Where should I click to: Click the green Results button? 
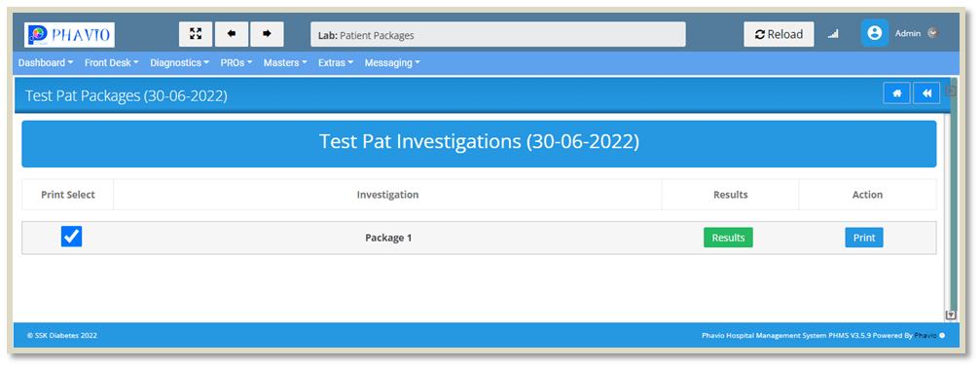coord(728,238)
